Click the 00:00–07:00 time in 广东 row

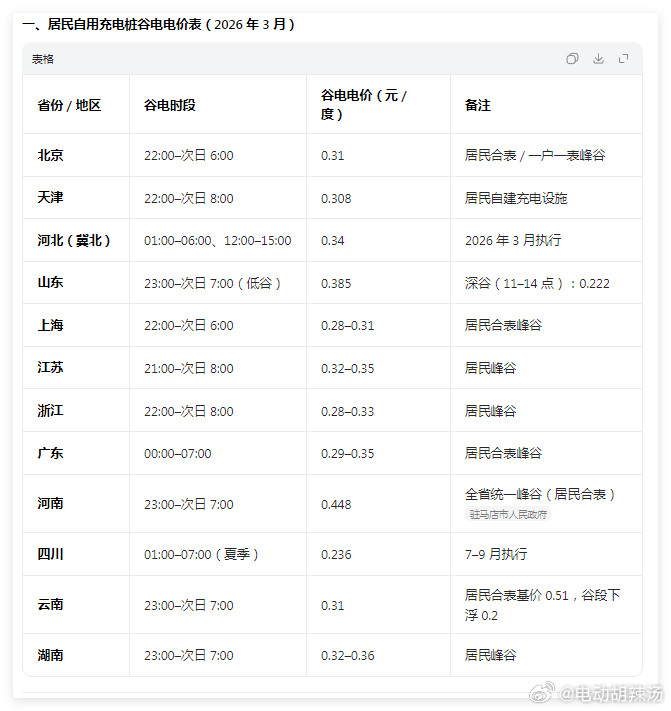[178, 453]
